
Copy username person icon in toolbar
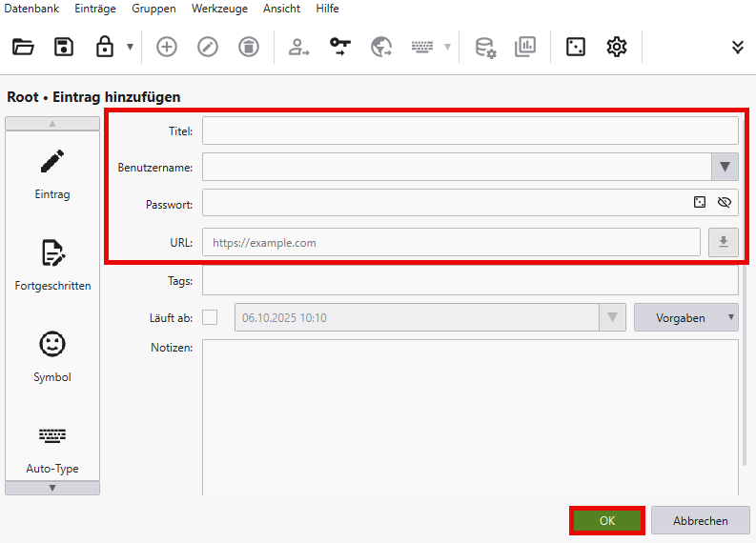pyautogui.click(x=299, y=47)
